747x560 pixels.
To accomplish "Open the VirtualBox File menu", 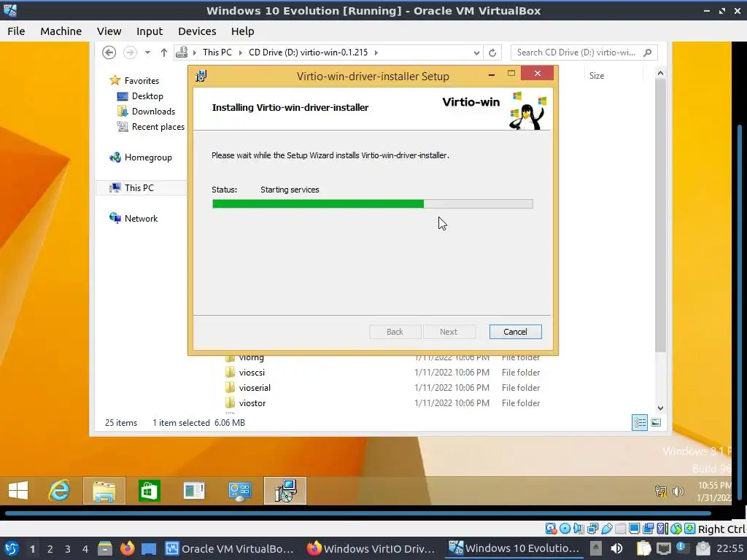I will pos(16,31).
